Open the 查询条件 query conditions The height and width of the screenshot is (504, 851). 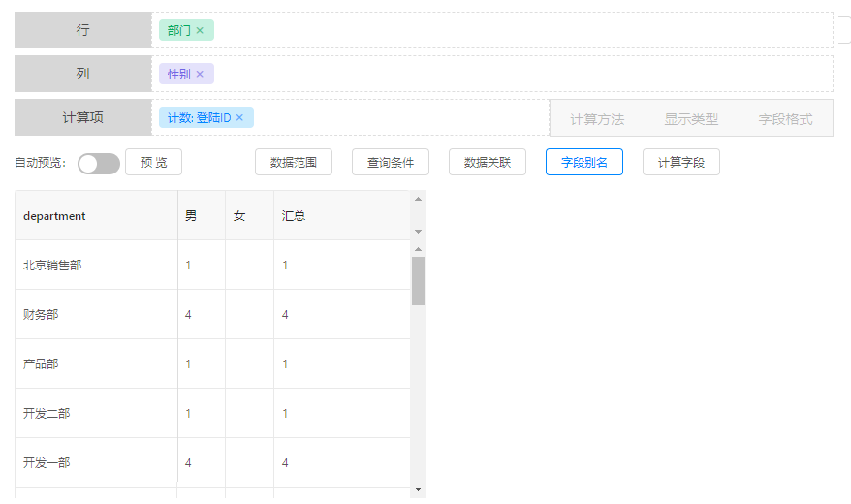point(390,162)
